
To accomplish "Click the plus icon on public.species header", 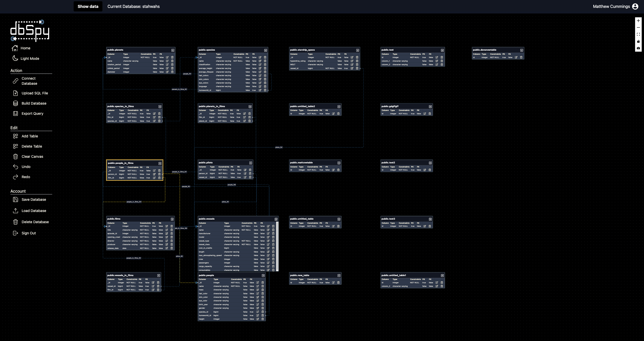I will [x=265, y=50].
